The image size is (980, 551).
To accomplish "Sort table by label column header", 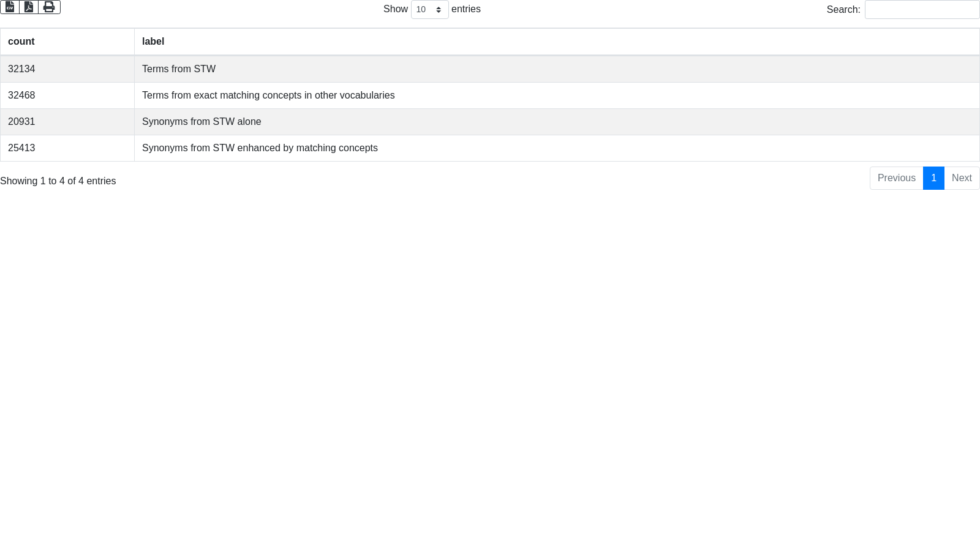I will pyautogui.click(x=153, y=42).
